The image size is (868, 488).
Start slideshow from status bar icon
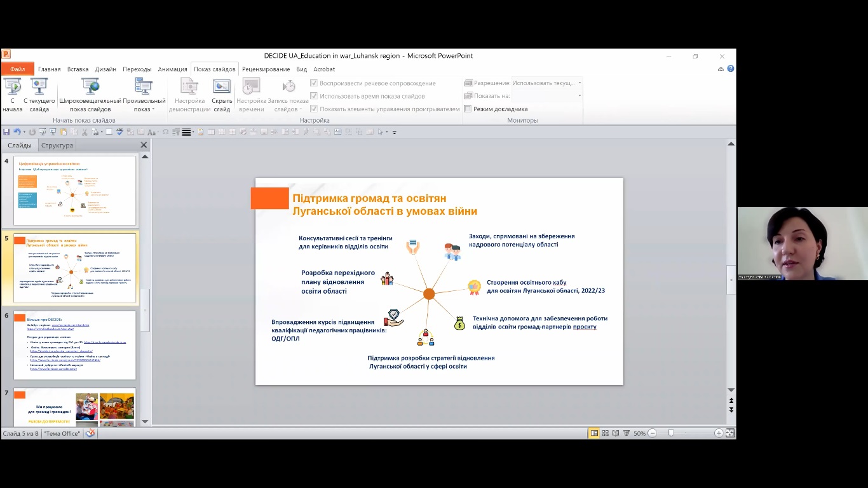tap(627, 433)
